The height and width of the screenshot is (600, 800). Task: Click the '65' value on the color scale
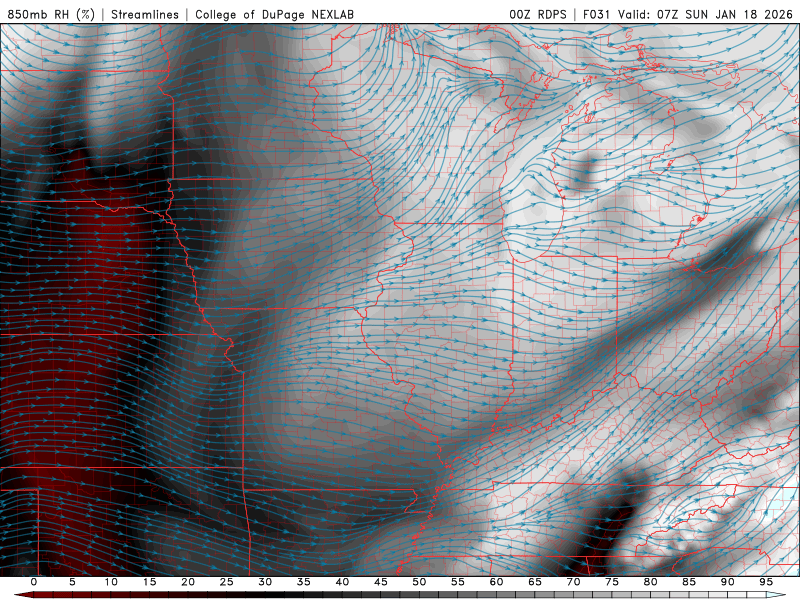535,582
